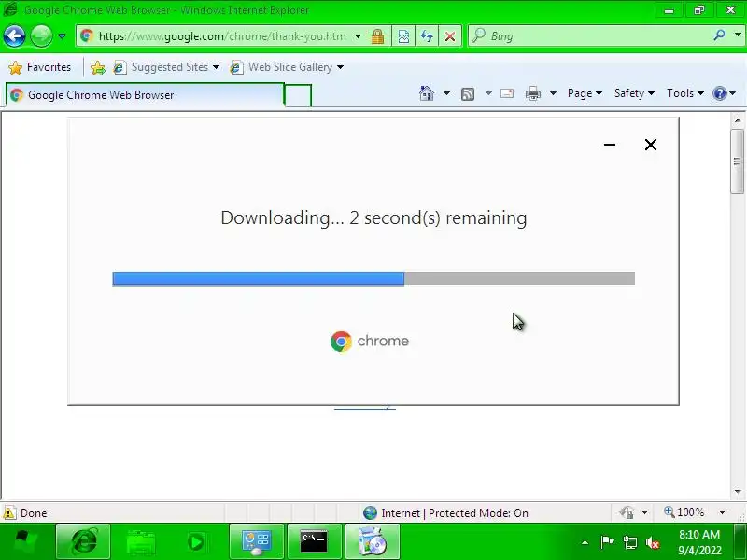This screenshot has width=747, height=560.
Task: Click the 100% zoom level button
Action: coord(684,512)
